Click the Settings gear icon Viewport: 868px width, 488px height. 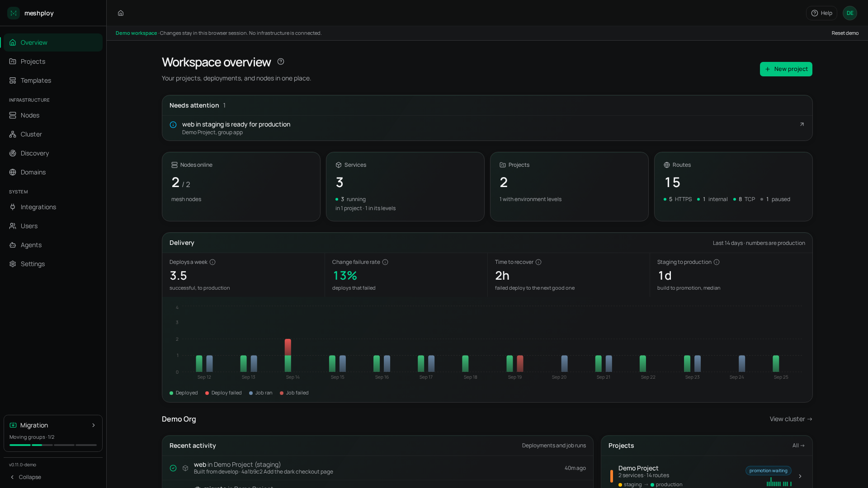pyautogui.click(x=13, y=264)
